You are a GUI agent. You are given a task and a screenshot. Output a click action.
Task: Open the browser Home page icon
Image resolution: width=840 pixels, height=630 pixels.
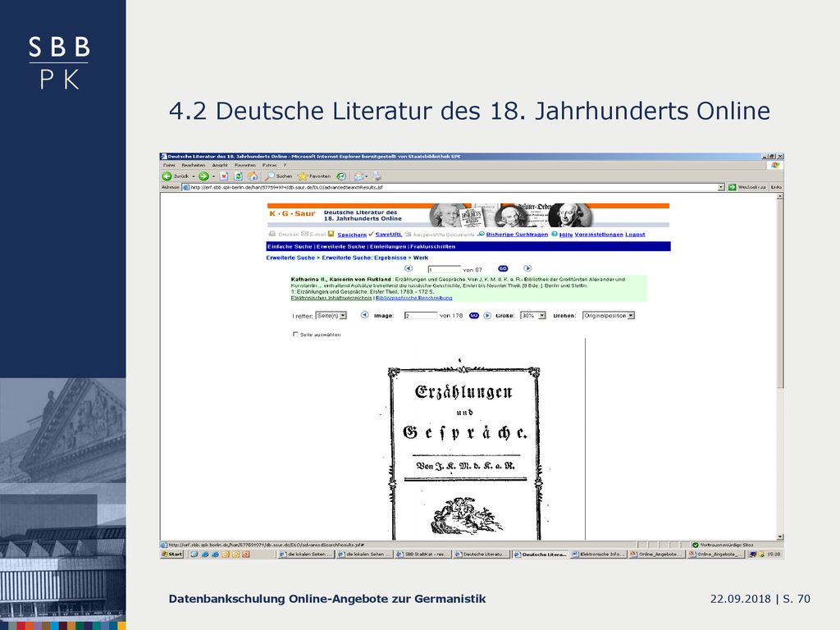(253, 176)
